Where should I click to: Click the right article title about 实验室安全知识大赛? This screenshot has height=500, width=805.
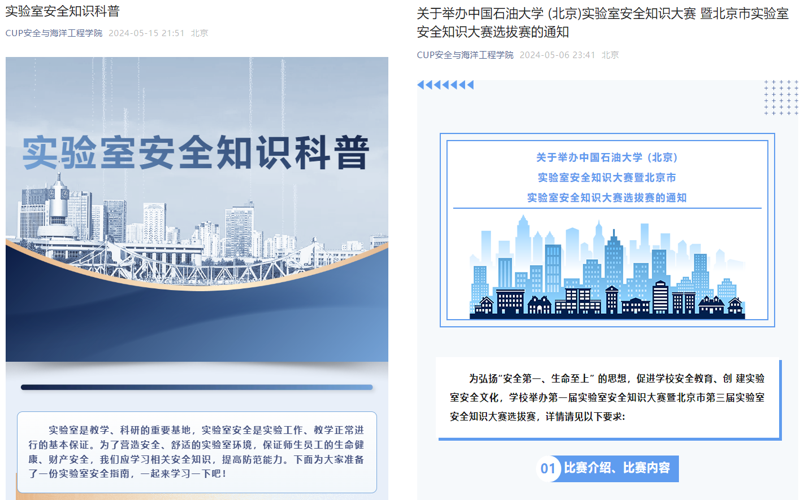600,22
